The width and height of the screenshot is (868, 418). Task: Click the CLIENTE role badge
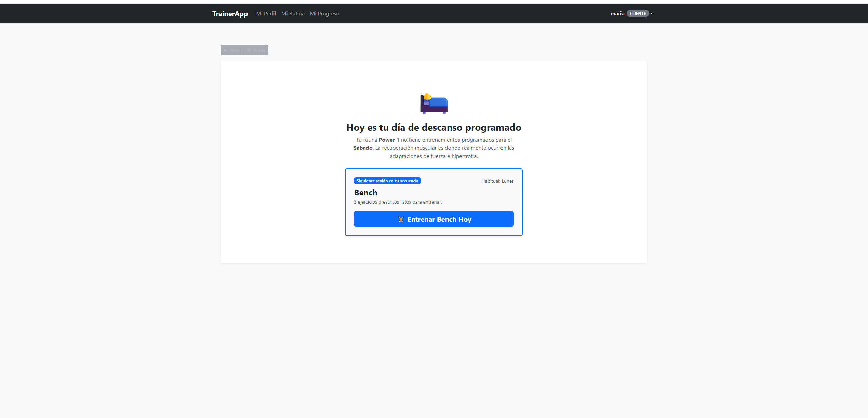pos(638,14)
